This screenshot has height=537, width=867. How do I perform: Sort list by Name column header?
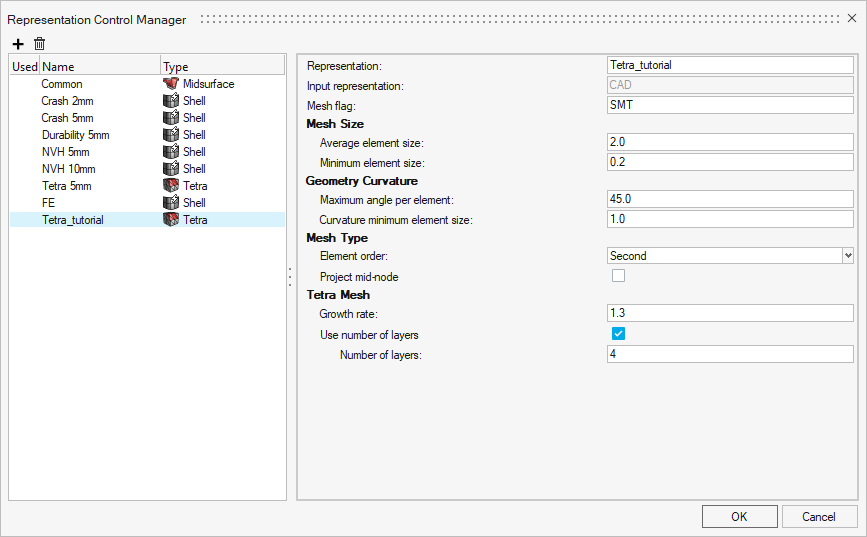point(98,67)
